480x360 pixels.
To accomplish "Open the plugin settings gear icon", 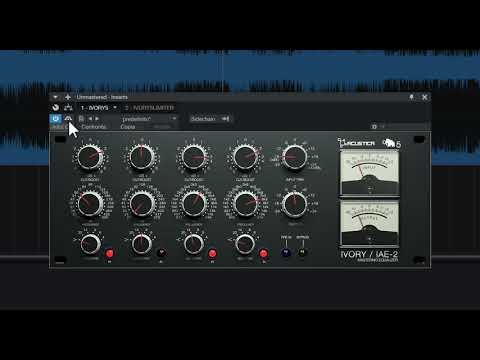I will point(374,127).
